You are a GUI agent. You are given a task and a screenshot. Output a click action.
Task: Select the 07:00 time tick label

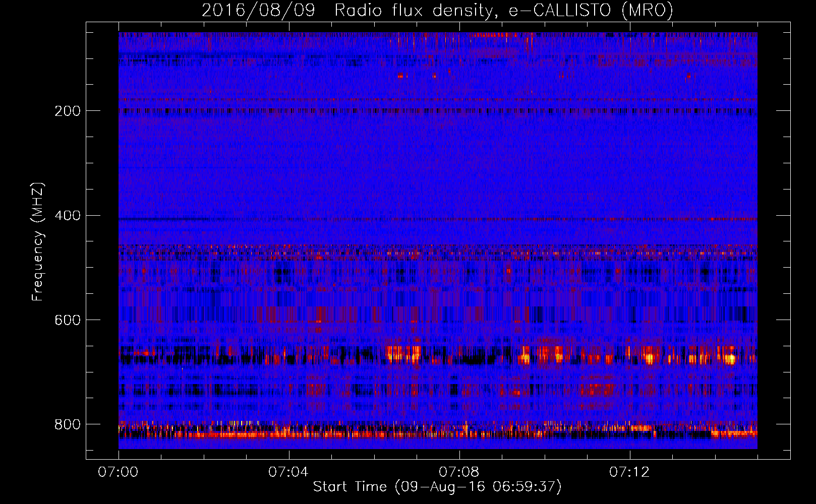point(118,472)
